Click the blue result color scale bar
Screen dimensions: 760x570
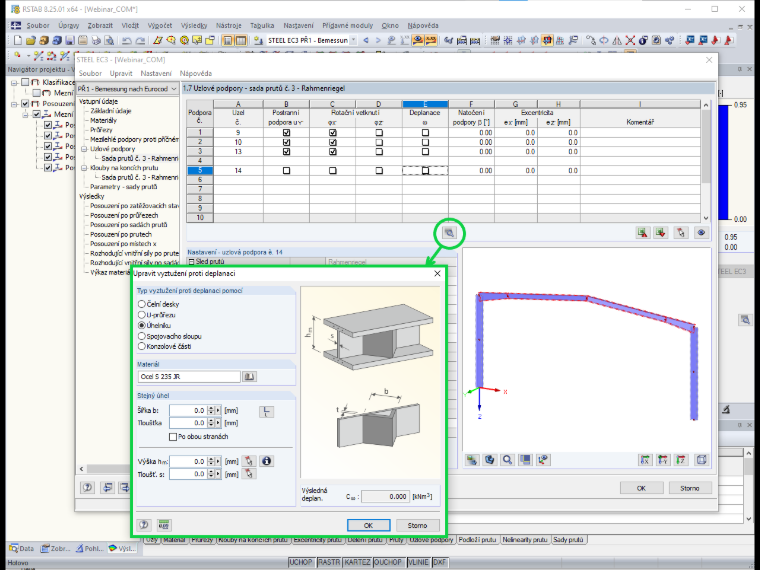(x=723, y=162)
